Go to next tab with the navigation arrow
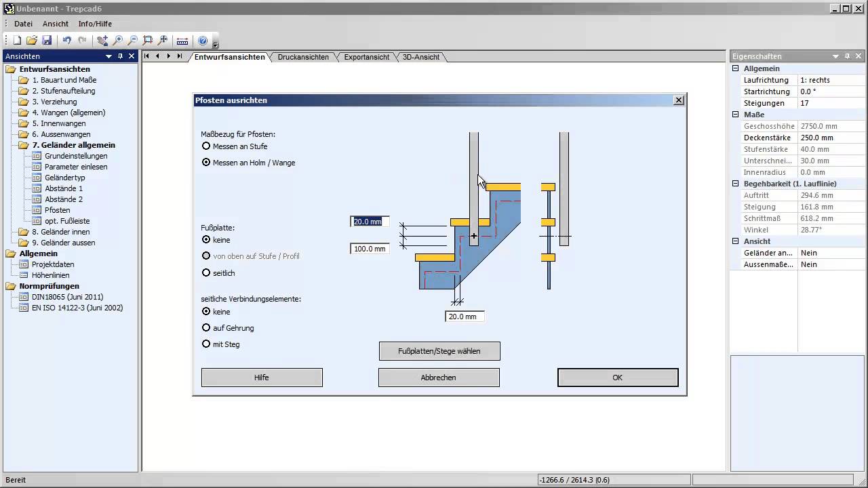868x488 pixels. click(168, 56)
